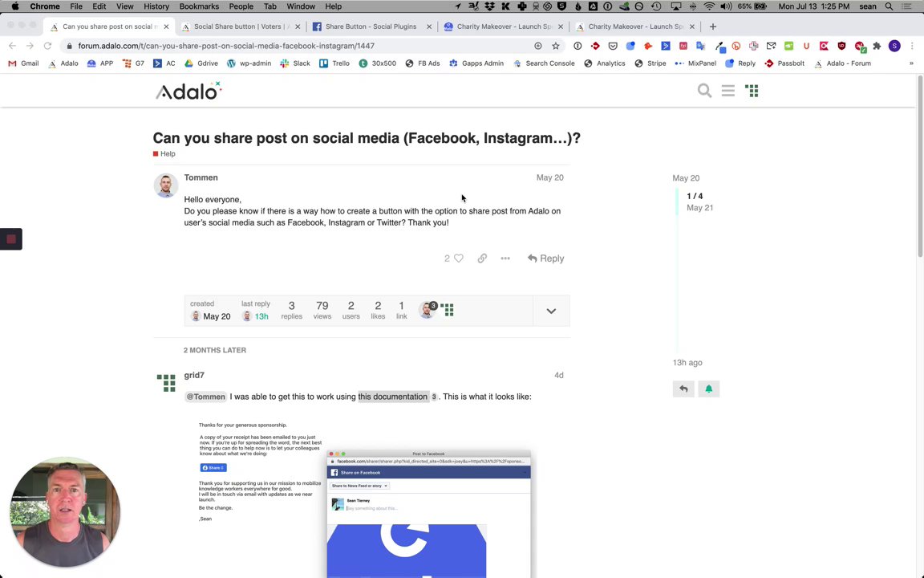Click the May 20 post date
The height and width of the screenshot is (578, 924).
pyautogui.click(x=549, y=177)
